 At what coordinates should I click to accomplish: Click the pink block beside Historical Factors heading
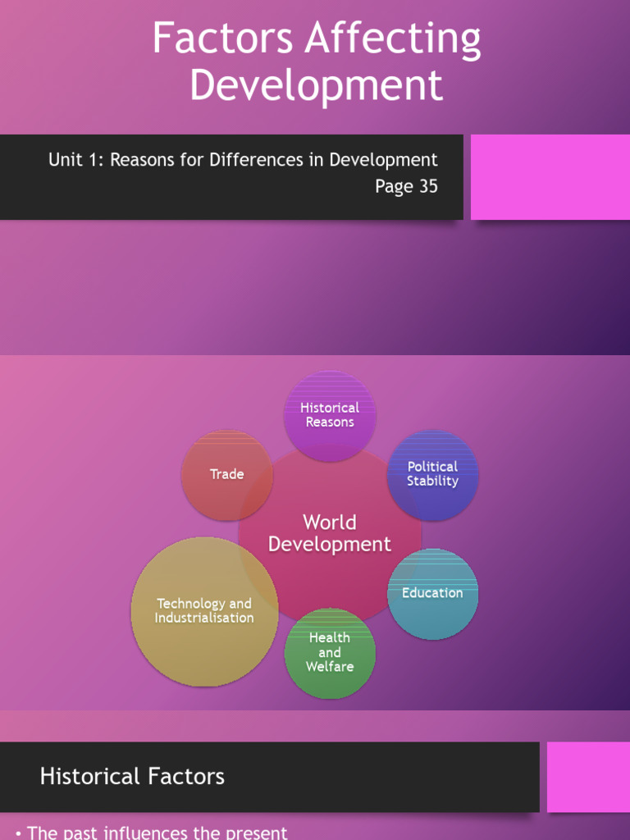588,777
